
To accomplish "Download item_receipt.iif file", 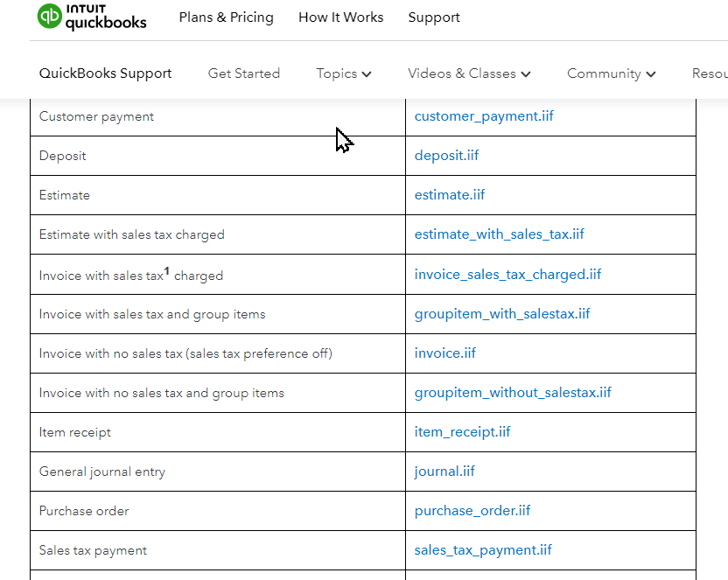I will pos(462,432).
